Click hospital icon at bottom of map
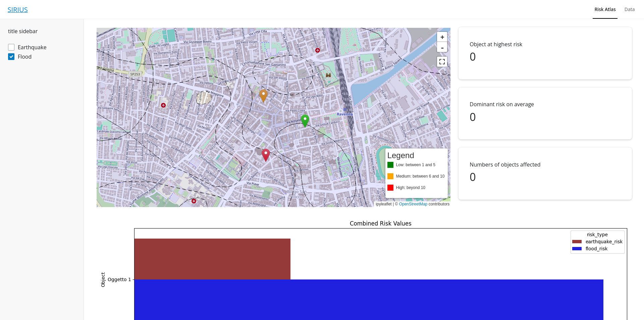 coord(194,201)
